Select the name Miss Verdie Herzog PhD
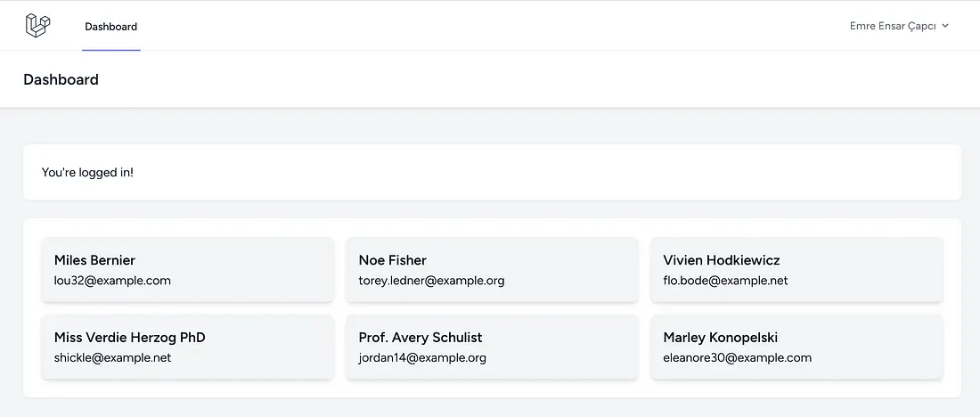 coord(130,338)
